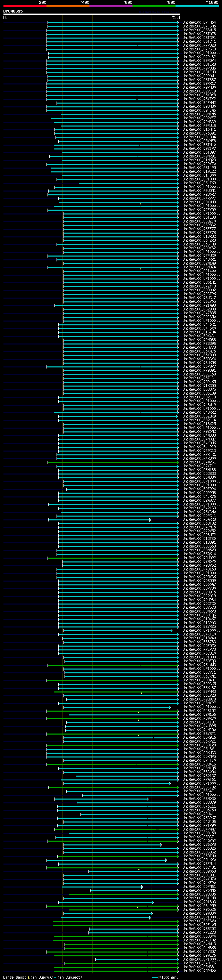
Task: Select the hit label UniRef100_A5AXX8
Action: coord(199,519)
